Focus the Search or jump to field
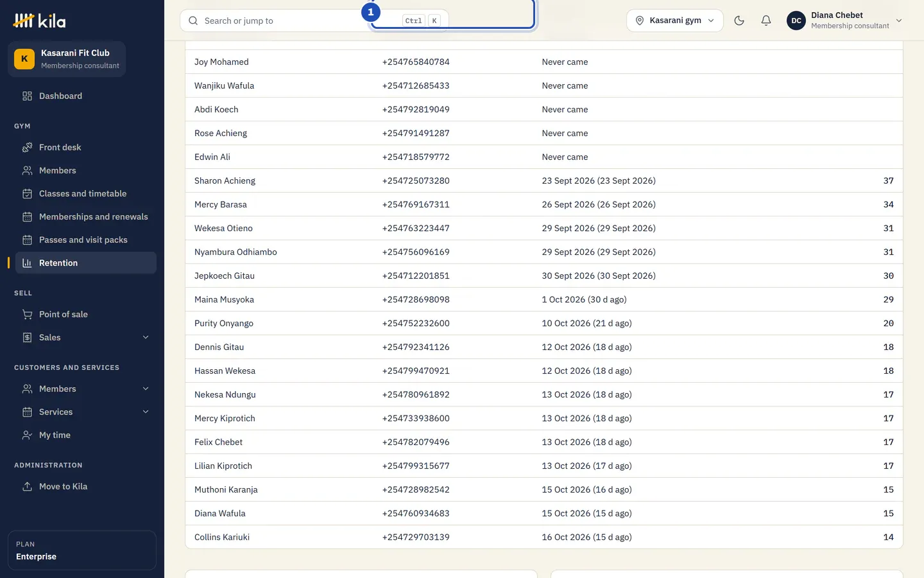The height and width of the screenshot is (578, 924). 314,21
